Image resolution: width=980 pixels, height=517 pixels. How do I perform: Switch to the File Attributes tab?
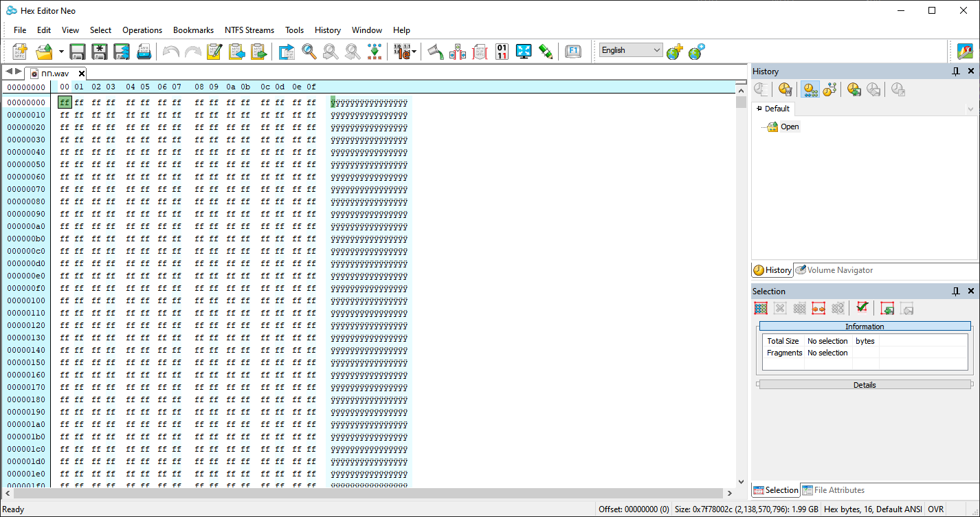pyautogui.click(x=833, y=490)
